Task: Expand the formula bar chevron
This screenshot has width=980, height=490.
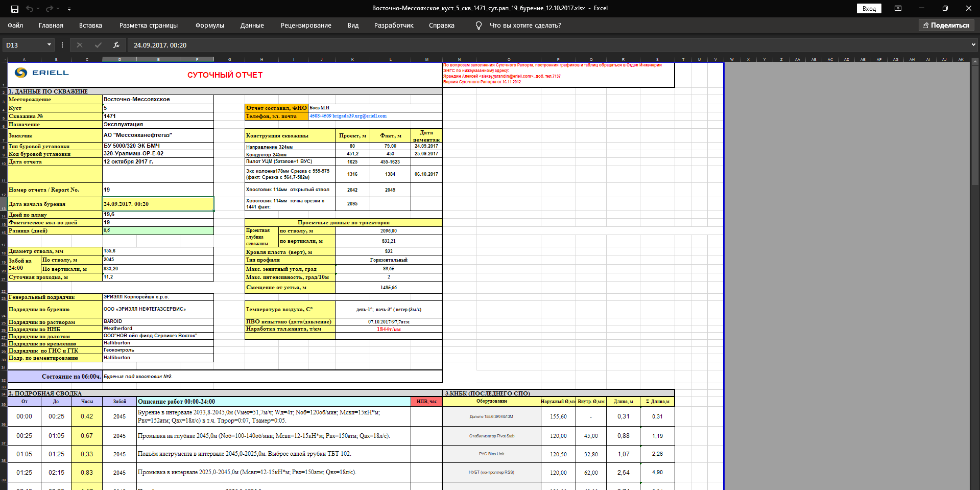Action: coord(973,45)
